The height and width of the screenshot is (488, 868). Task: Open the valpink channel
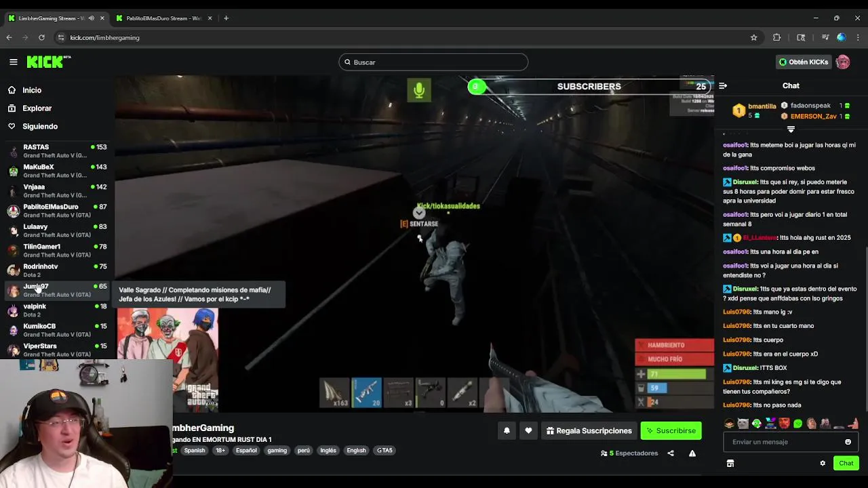click(x=57, y=310)
